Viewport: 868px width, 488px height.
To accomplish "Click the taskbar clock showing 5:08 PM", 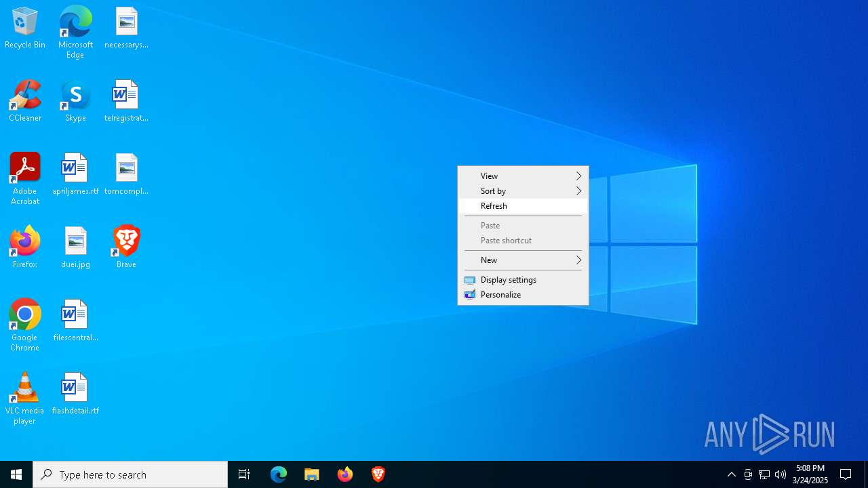I will (810, 474).
